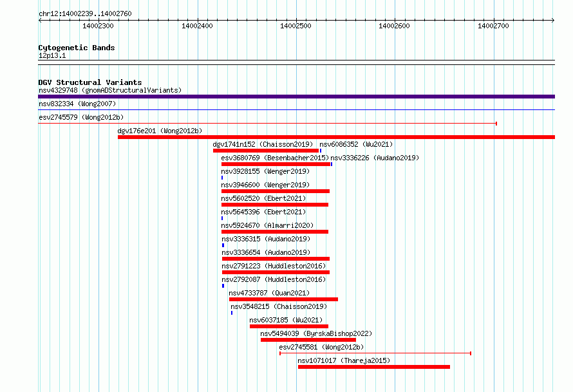The width and height of the screenshot is (573, 392).
Task: Click ruler position 14002700
Action: pos(493,26)
